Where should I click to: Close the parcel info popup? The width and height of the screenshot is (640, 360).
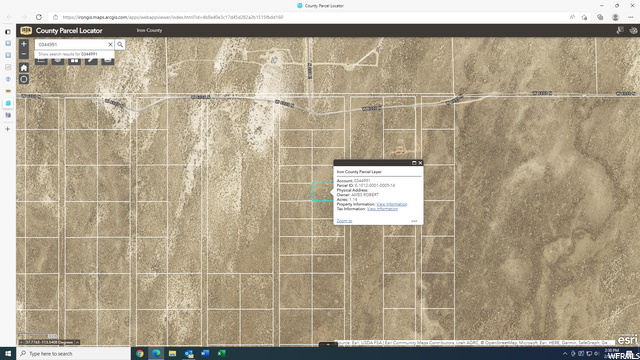[420, 163]
